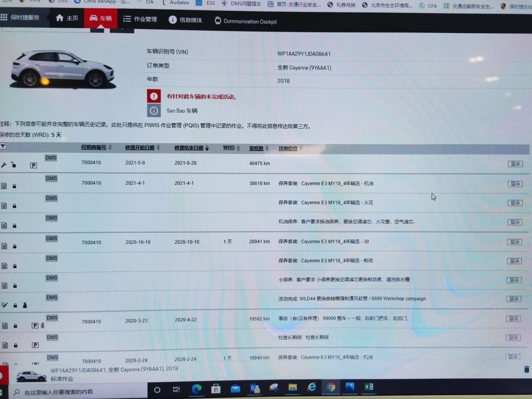The width and height of the screenshot is (532, 399).
Task: Sort by 详细信息 using its sort arrows
Action: tap(301, 148)
